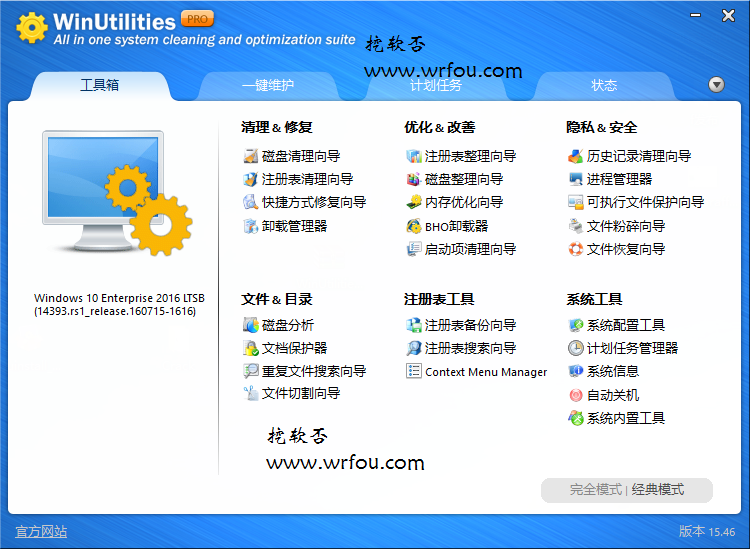Click the Windows 10 Enterprise 2016 LTSB text
This screenshot has height=549, width=750.
coord(119,298)
